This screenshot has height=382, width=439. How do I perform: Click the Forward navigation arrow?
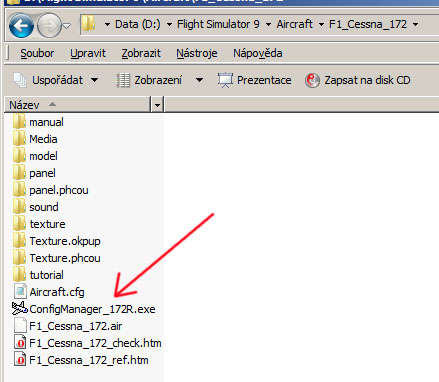tap(49, 25)
